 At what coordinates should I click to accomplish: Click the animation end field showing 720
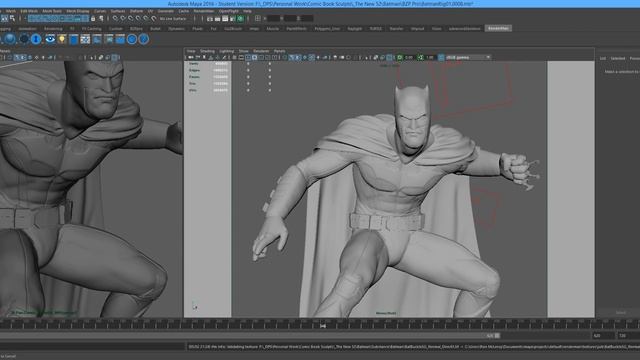point(628,336)
